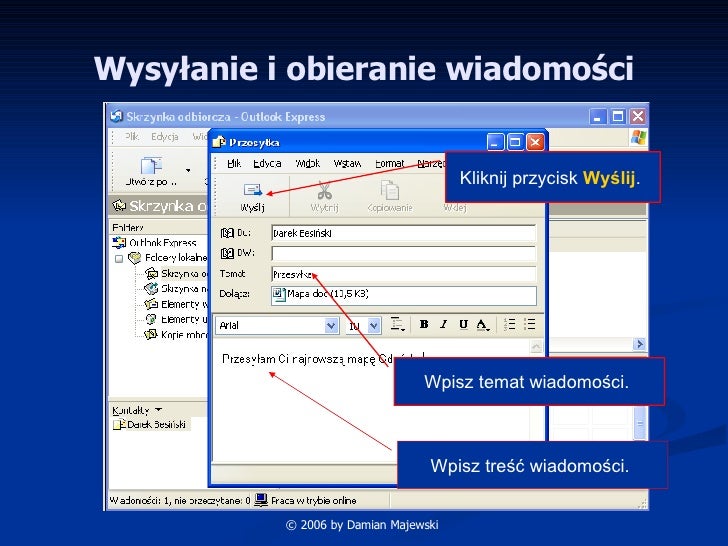
Task: Close the Przesyłka window
Action: pos(535,142)
